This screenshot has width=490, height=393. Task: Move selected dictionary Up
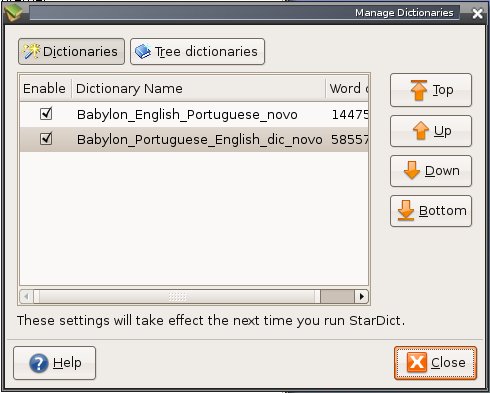pos(431,131)
